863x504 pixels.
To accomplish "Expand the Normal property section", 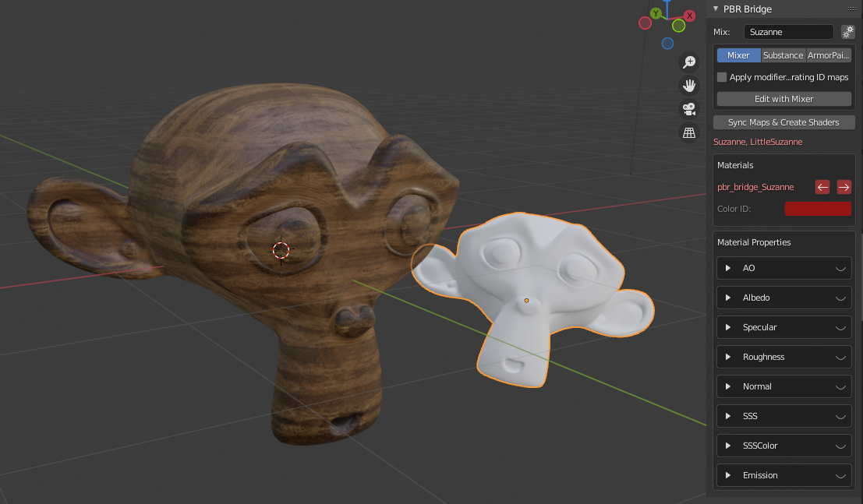I will [x=728, y=386].
